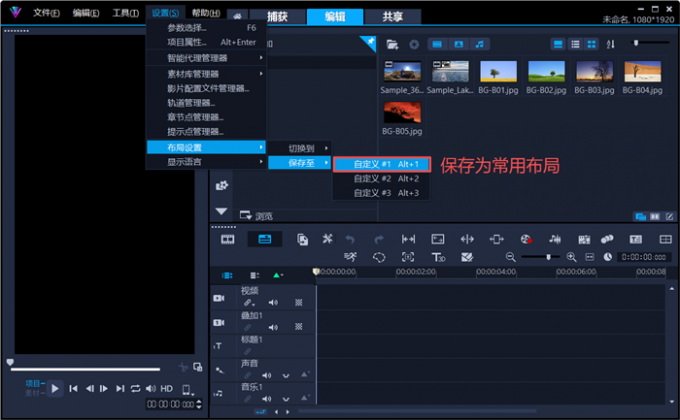Viewport: 680px width, 420px height.
Task: Open the motion tracking icon
Action: [x=408, y=257]
